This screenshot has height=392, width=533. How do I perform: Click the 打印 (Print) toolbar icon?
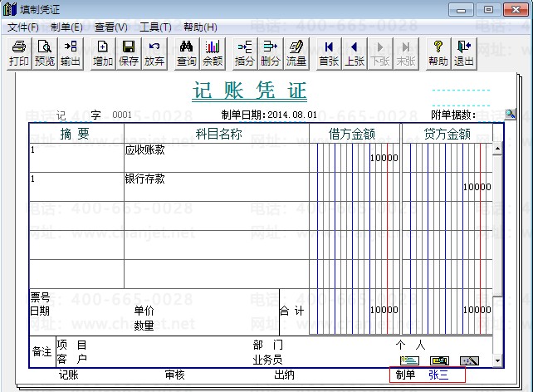18,53
